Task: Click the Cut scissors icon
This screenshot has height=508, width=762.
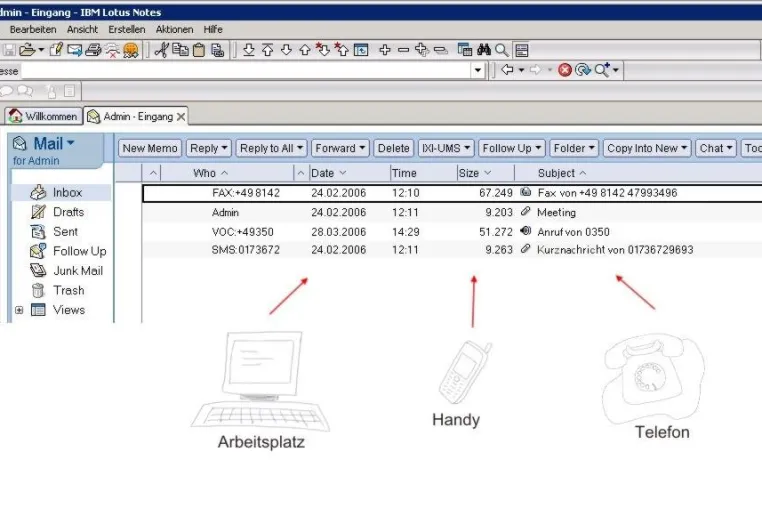Action: (161, 50)
